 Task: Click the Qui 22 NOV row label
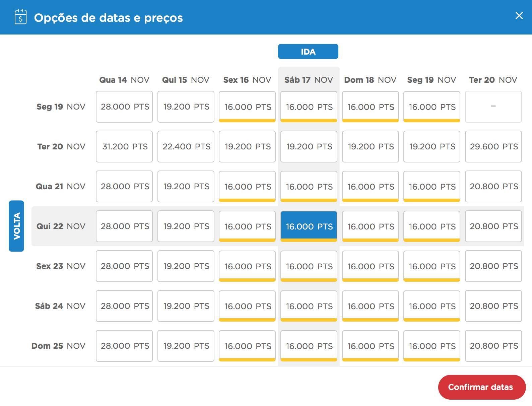pyautogui.click(x=61, y=226)
